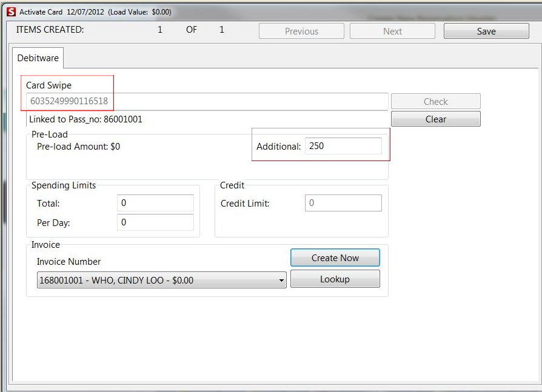The height and width of the screenshot is (392, 542).
Task: Select the Credit Limit input box
Action: click(343, 202)
